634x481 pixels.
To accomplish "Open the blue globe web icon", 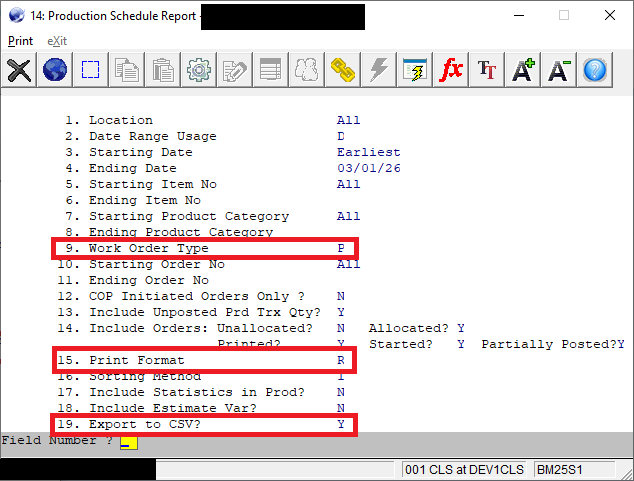I will (55, 70).
